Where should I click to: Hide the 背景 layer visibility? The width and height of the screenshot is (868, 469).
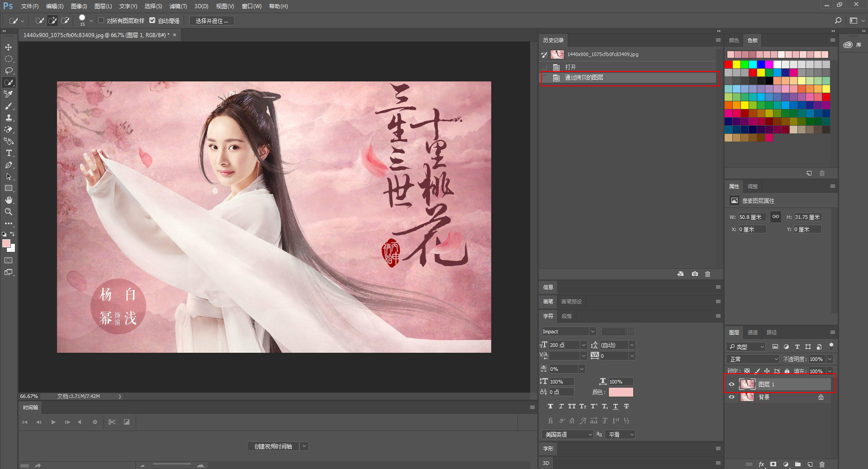coord(731,397)
